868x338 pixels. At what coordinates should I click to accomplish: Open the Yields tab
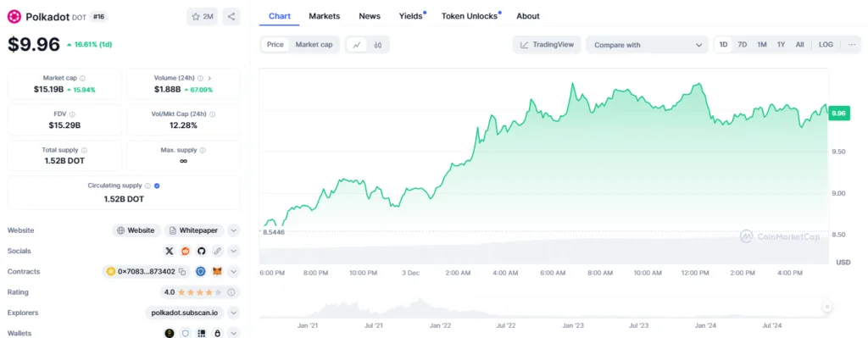(x=411, y=16)
